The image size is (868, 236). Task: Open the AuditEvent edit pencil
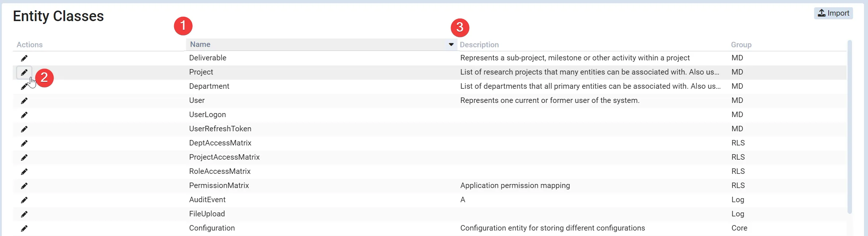coord(24,200)
